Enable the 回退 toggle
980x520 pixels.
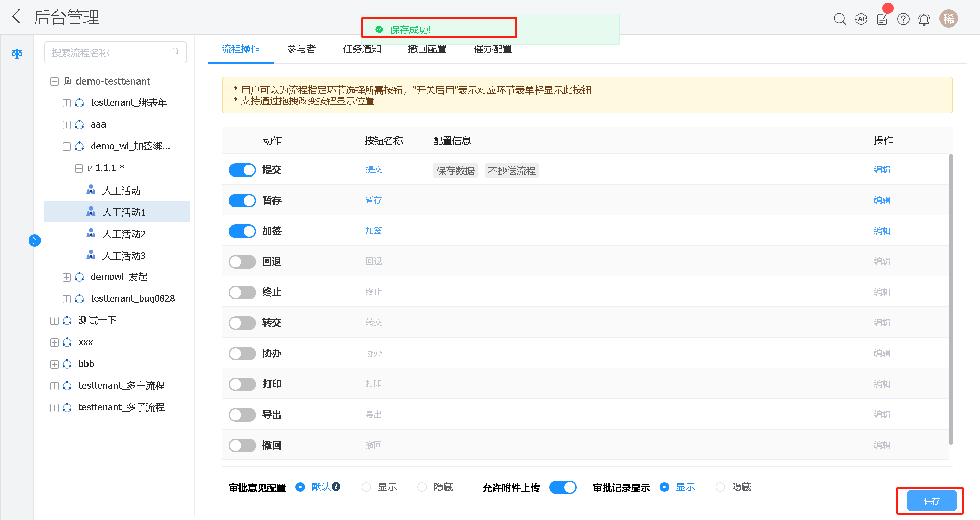(242, 262)
